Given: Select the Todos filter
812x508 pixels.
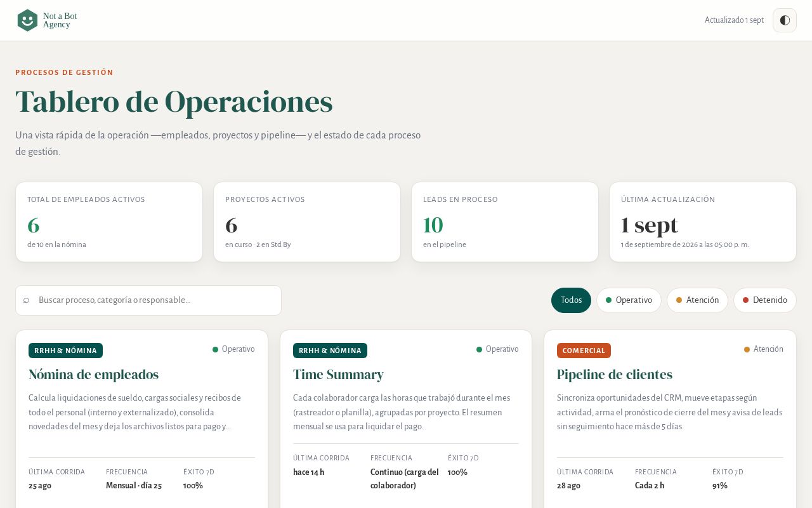Looking at the screenshot, I should point(571,300).
